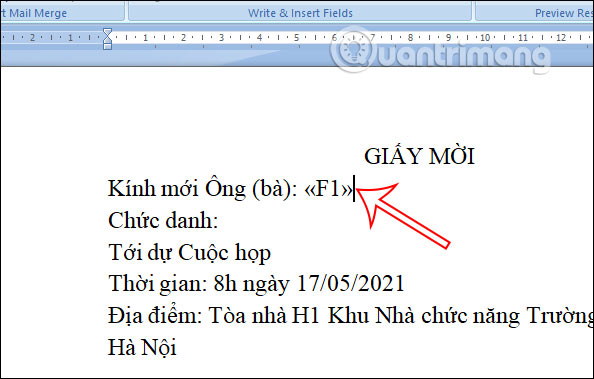Click the Mail Merge group label
Image resolution: width=594 pixels, height=379 pixels.
[34, 13]
